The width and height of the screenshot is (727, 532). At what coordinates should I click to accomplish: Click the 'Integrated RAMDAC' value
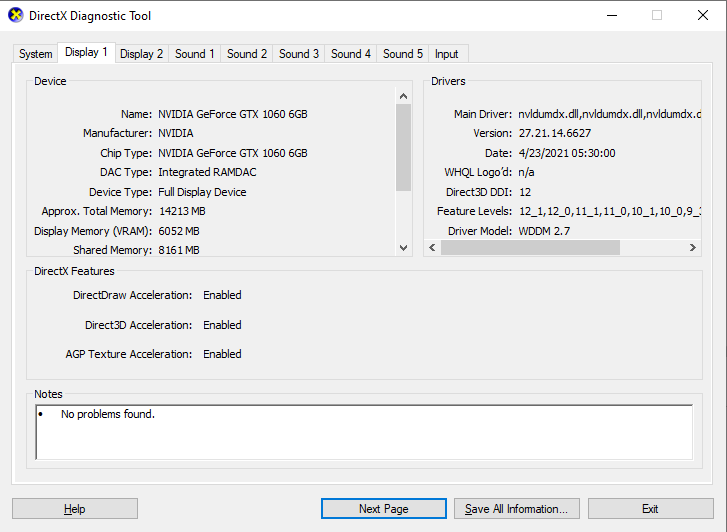coord(207,173)
